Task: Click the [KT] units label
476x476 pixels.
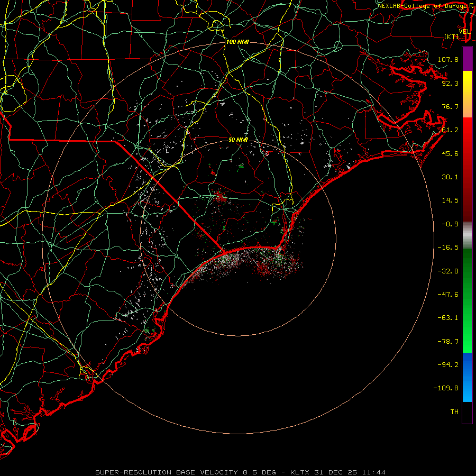Action: (452, 36)
